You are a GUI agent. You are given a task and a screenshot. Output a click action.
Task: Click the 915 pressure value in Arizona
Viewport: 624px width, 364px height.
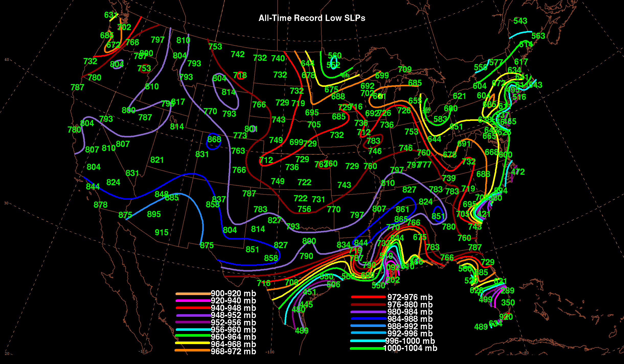(x=162, y=232)
